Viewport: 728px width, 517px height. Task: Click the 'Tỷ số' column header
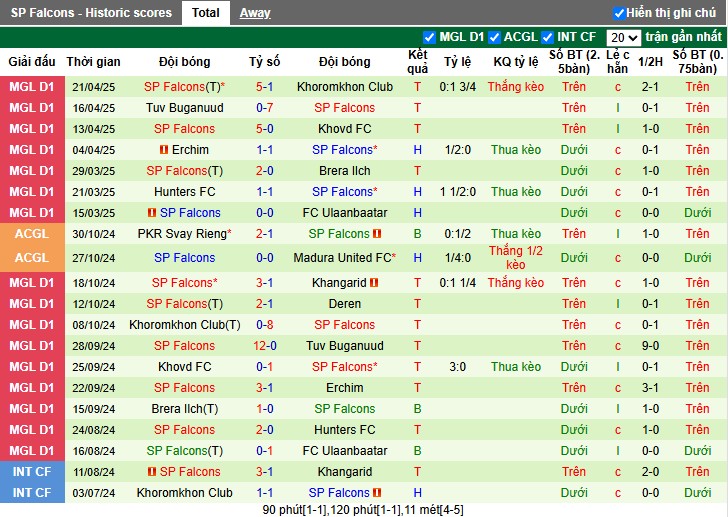(x=265, y=62)
